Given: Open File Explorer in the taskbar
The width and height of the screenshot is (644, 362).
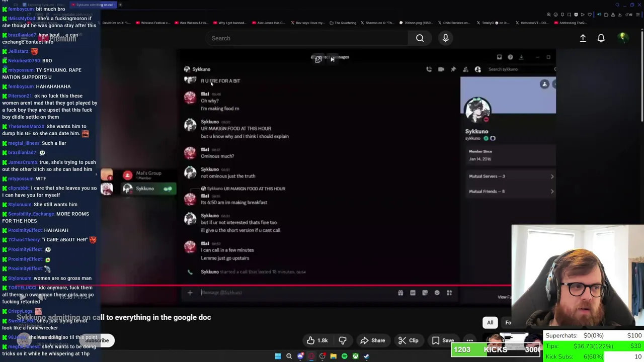Looking at the screenshot, I should [333, 356].
